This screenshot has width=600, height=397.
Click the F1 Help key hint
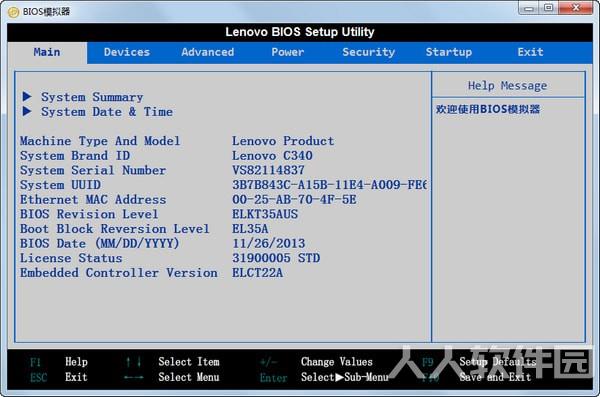59,362
